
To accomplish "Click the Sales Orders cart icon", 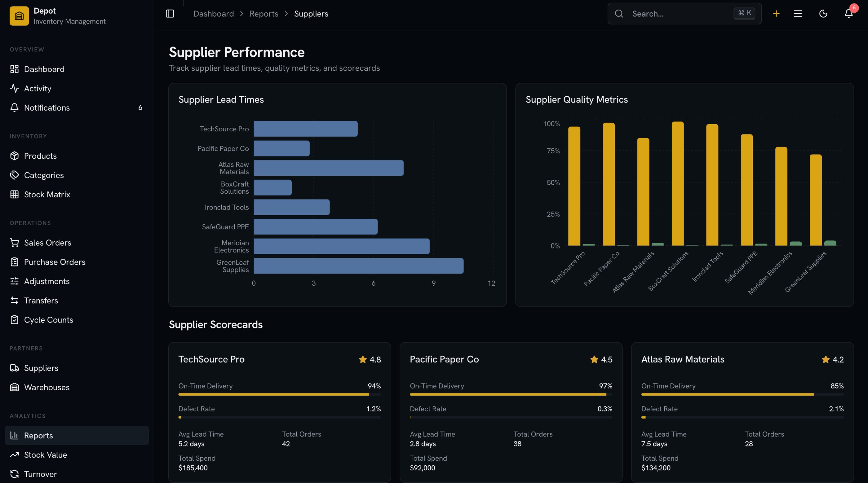I will [x=15, y=243].
